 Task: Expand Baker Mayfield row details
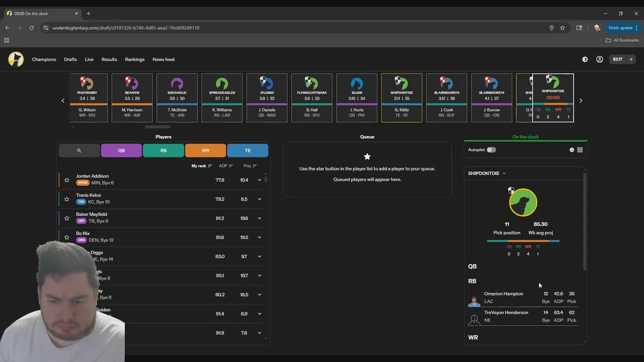(260, 218)
